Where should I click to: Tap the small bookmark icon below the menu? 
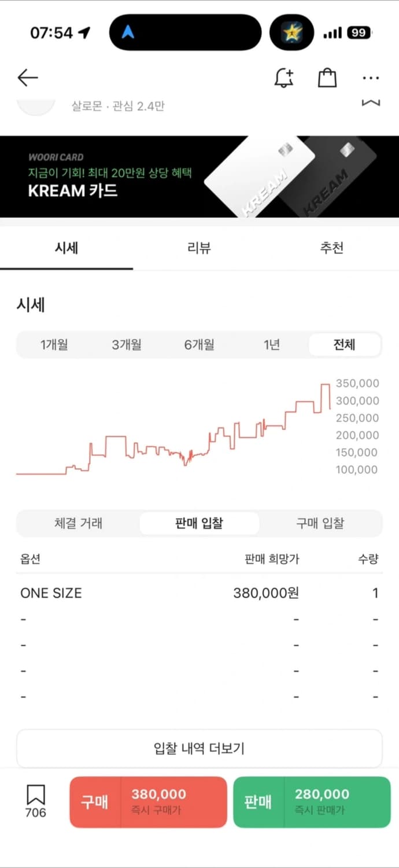[x=371, y=103]
